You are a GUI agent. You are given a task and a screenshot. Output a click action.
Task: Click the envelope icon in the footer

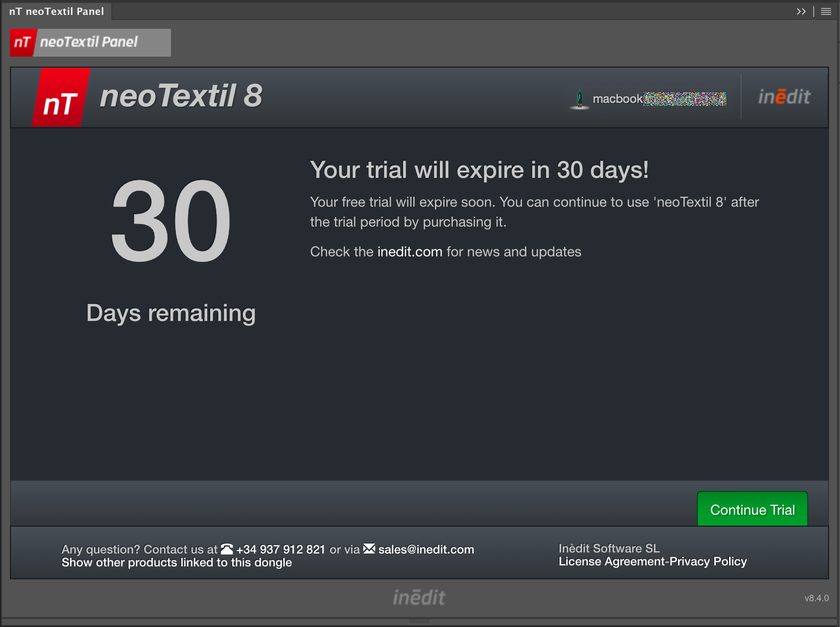click(x=369, y=549)
